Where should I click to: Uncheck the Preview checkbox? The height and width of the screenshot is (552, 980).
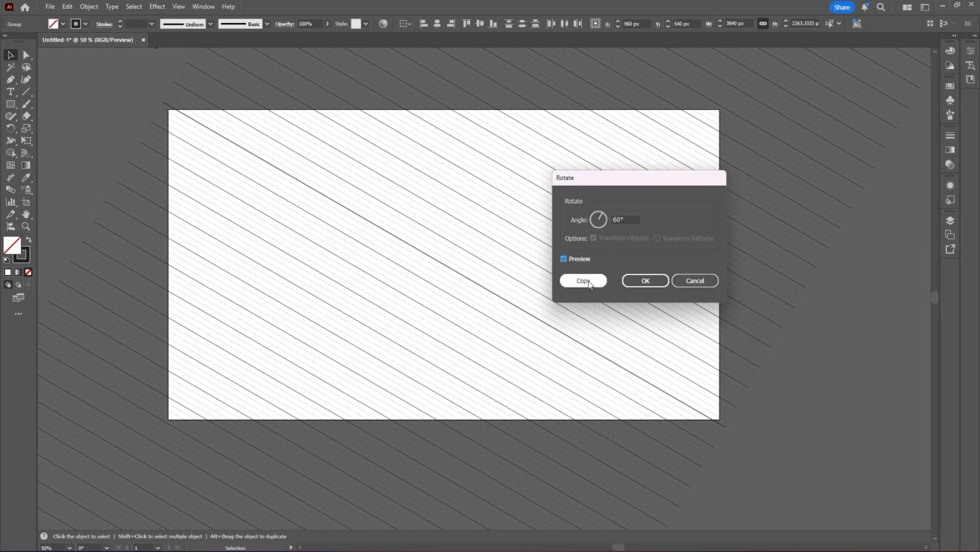point(563,259)
